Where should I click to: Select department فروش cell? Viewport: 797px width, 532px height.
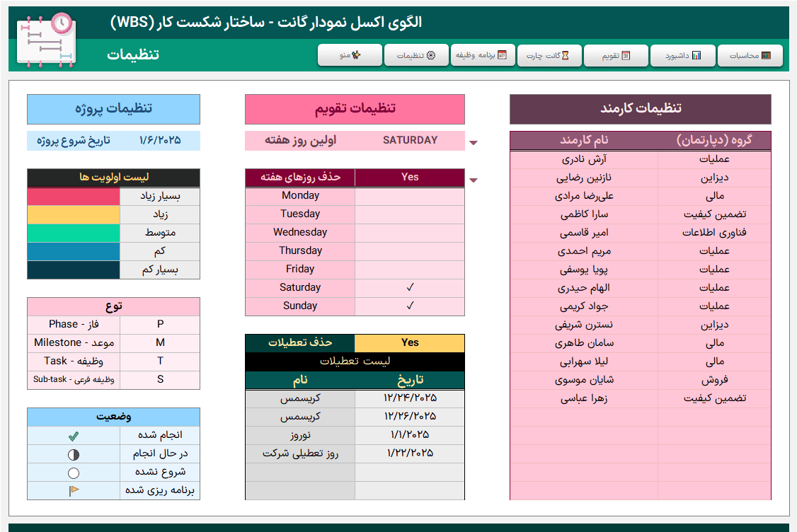tap(714, 380)
